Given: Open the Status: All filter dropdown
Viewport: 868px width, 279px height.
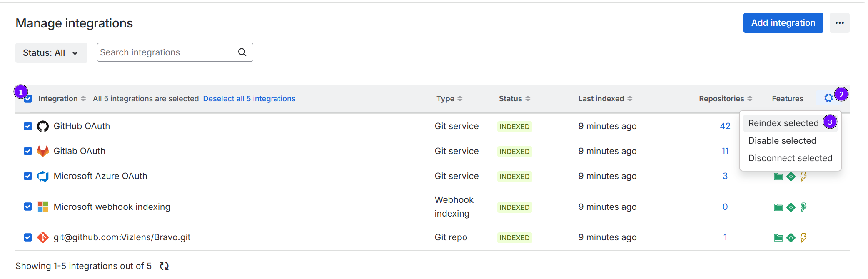Looking at the screenshot, I should (x=51, y=53).
